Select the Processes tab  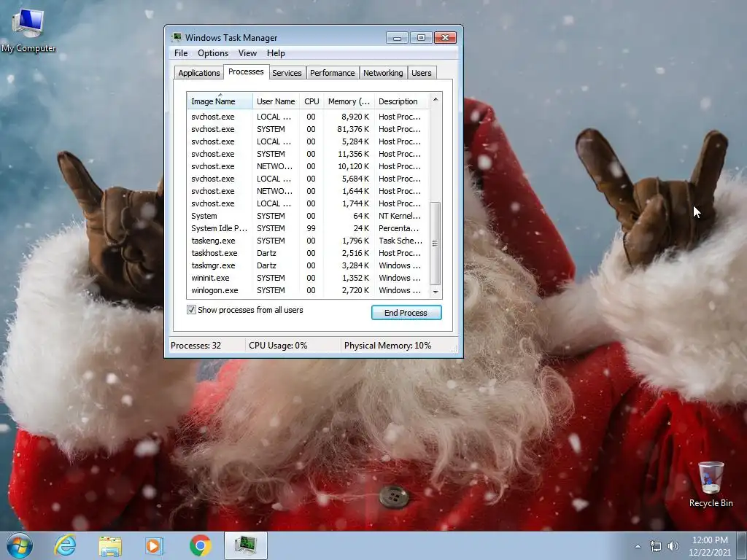pos(246,71)
